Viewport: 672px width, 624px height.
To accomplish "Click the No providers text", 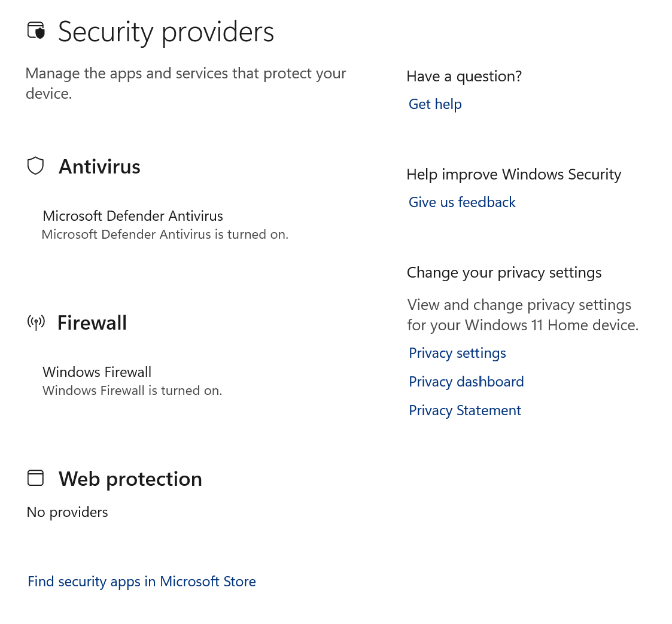I will [x=68, y=512].
